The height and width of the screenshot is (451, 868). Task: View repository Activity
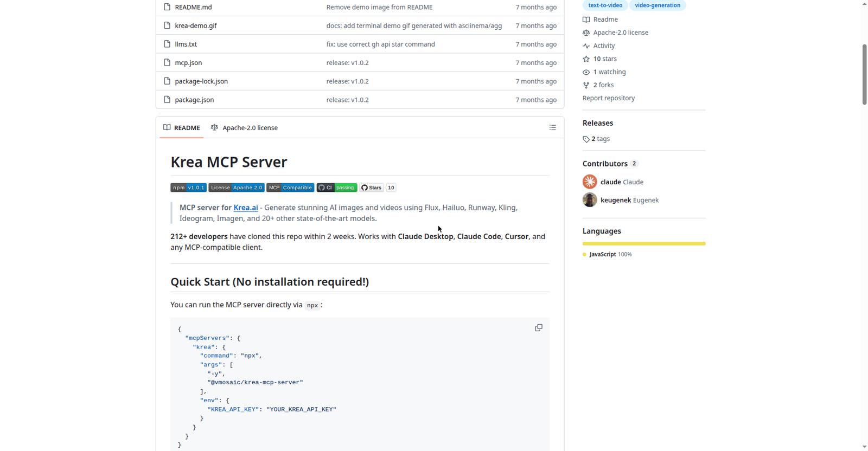pos(598,46)
